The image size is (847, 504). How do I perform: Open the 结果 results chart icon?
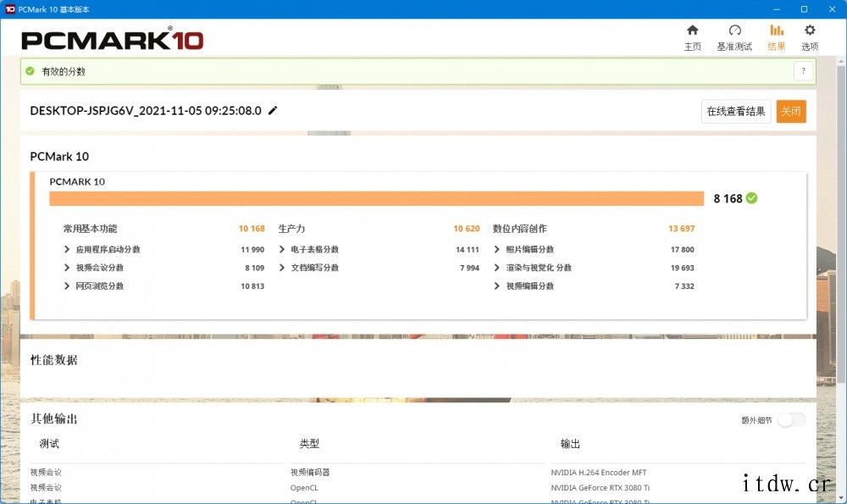(x=777, y=30)
